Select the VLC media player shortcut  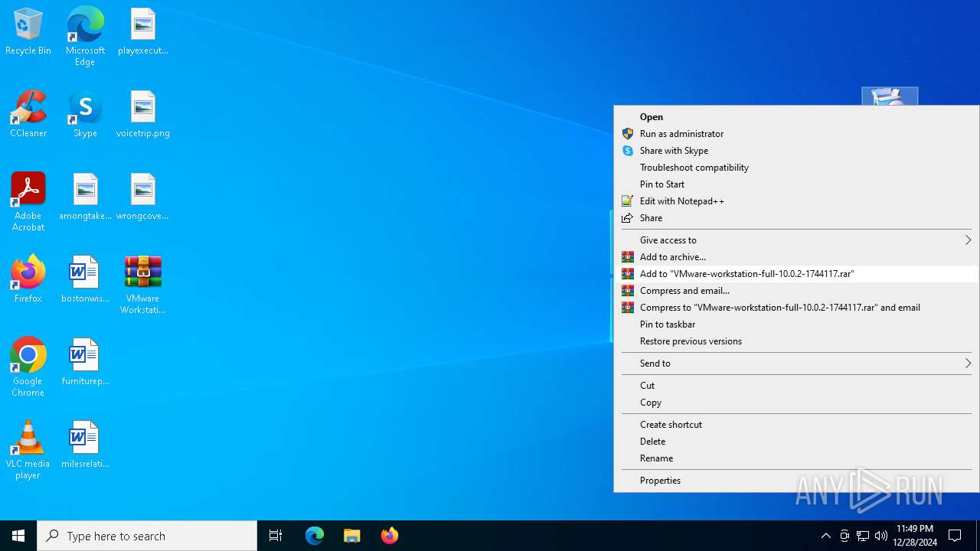[x=28, y=450]
